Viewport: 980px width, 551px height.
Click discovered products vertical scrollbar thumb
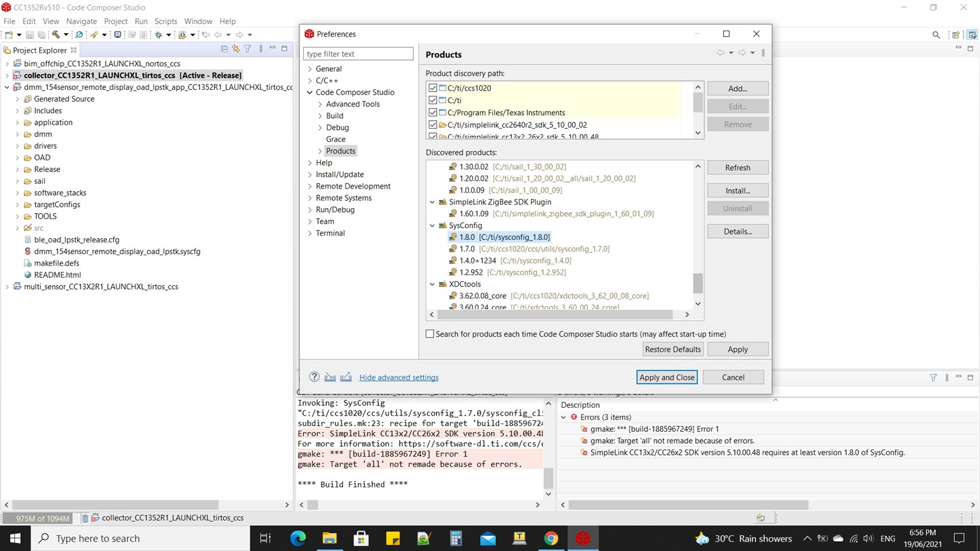tap(698, 283)
